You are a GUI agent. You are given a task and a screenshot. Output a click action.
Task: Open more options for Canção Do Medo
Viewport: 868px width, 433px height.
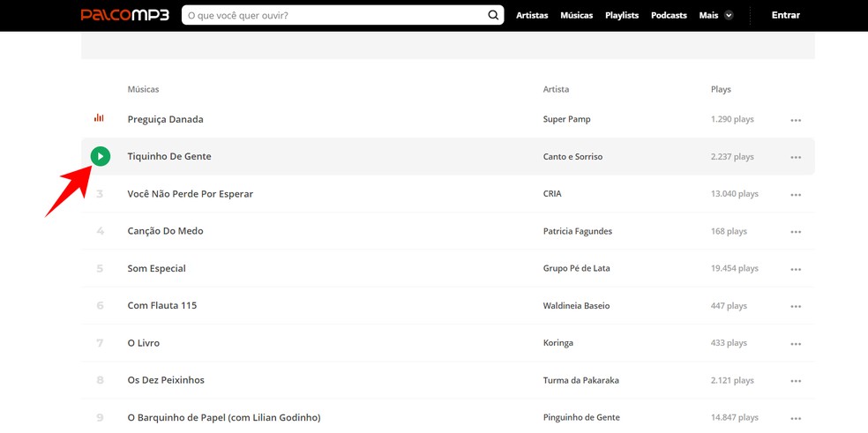click(796, 232)
